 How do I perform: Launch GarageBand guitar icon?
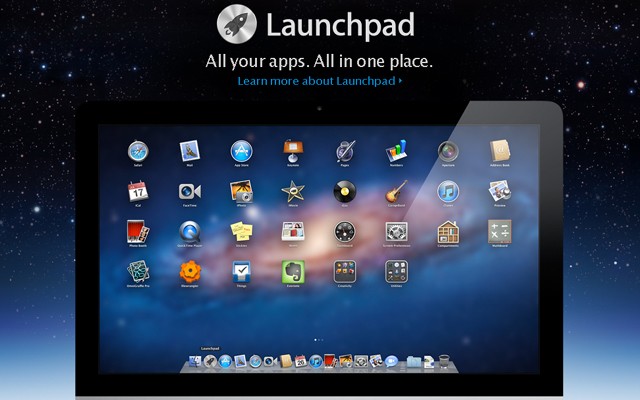pyautogui.click(x=396, y=191)
